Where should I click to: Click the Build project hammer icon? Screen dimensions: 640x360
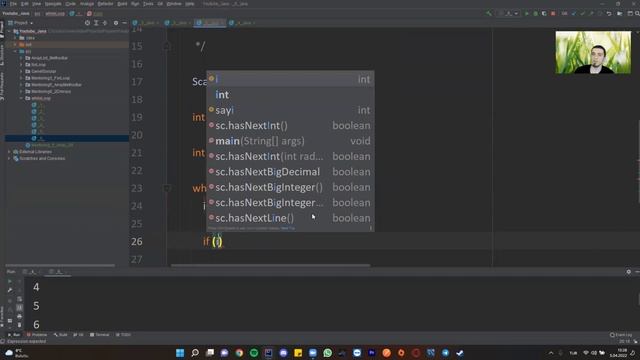(x=489, y=13)
